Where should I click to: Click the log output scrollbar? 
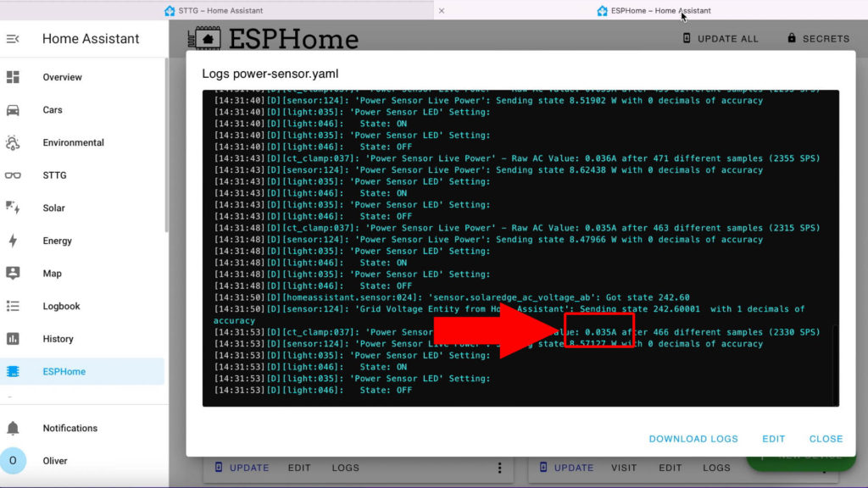pyautogui.click(x=835, y=365)
